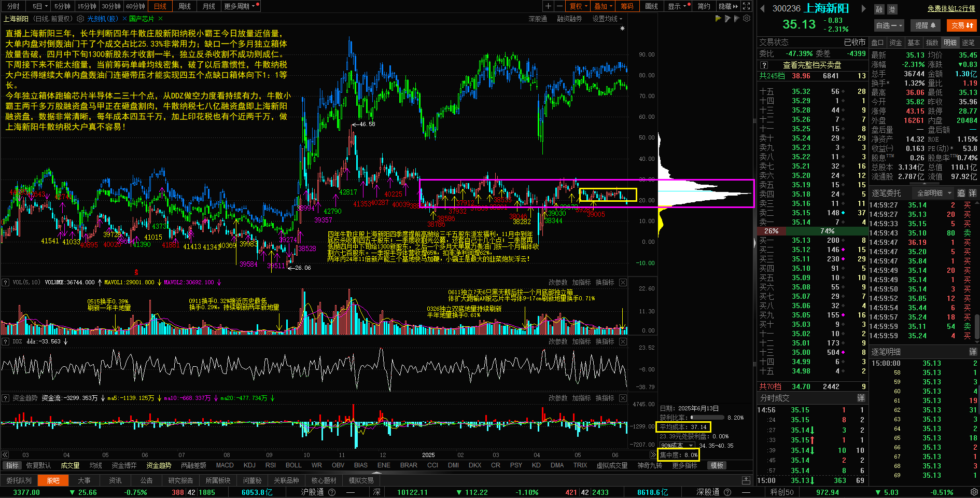The image size is (980, 498).
Task: Click the order panel scrollbar
Action: 977,327
